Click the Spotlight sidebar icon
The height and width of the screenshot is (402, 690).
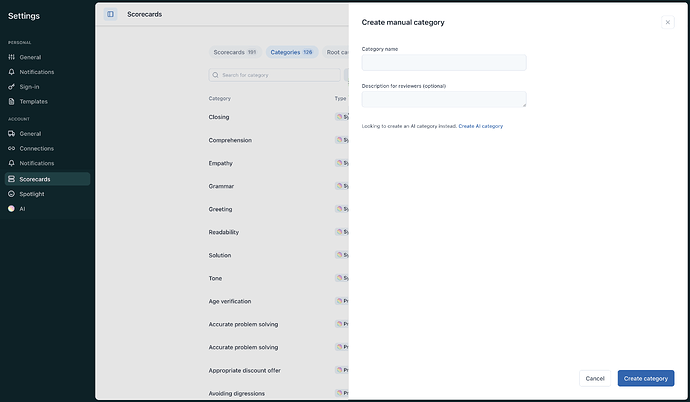11,194
